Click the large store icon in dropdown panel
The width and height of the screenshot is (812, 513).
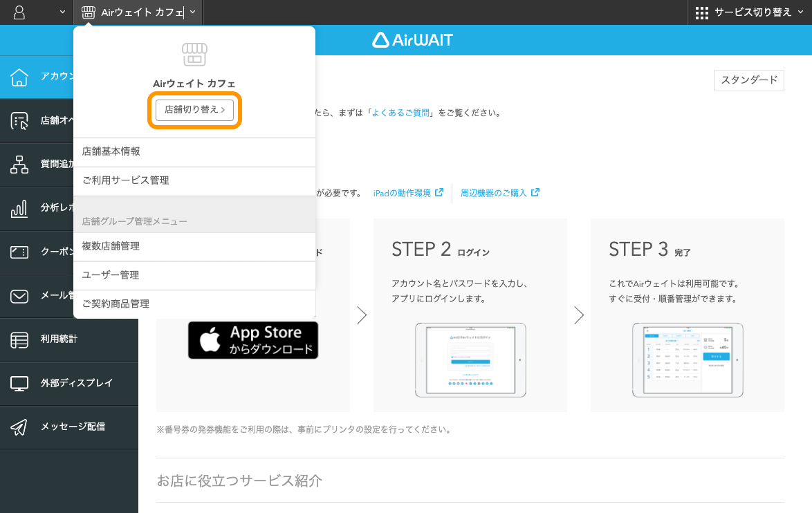[194, 55]
